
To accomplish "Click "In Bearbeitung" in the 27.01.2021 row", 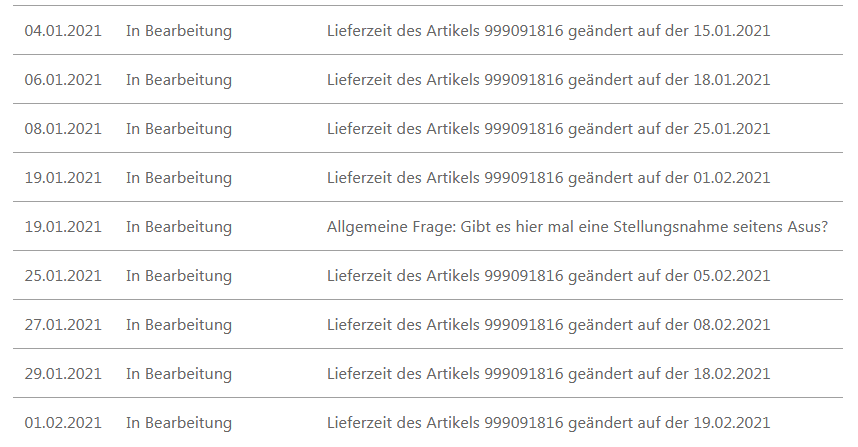I will click(x=179, y=325).
